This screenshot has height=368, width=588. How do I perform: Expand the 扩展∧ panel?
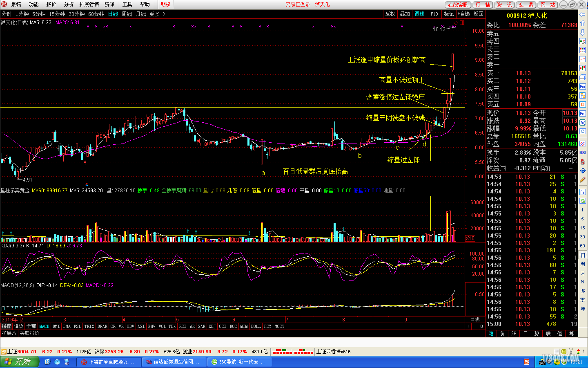tap(9, 333)
